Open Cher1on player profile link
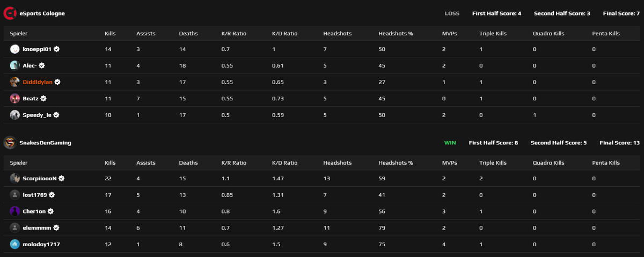644x257 pixels. [x=33, y=211]
